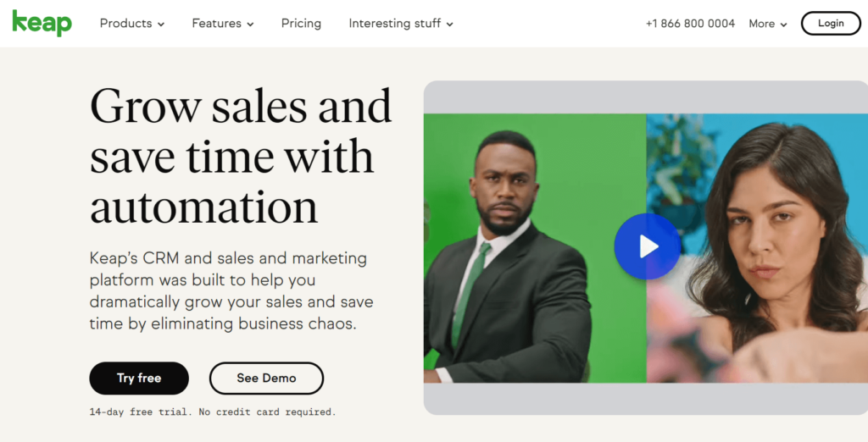Click the 14-day free trial note
868x442 pixels.
coord(212,412)
